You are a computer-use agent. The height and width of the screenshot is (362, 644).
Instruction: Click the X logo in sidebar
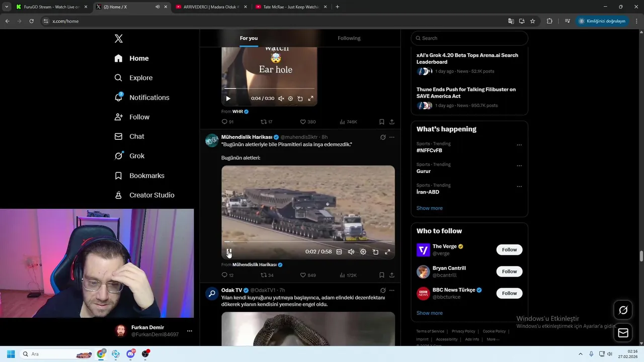[119, 39]
